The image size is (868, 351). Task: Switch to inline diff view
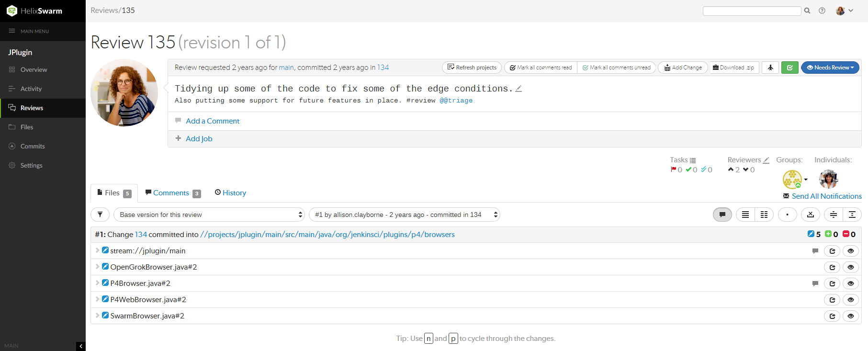click(745, 215)
